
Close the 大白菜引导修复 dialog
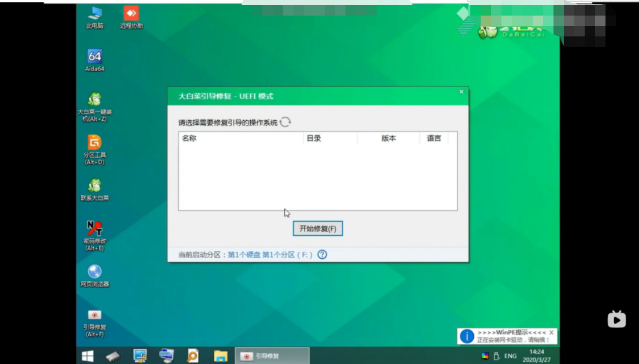[461, 92]
